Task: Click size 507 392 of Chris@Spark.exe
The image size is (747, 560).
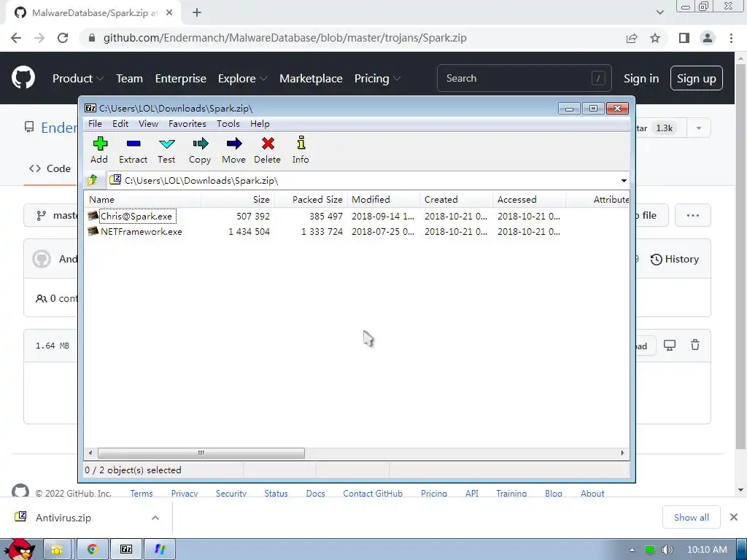Action: tap(253, 216)
